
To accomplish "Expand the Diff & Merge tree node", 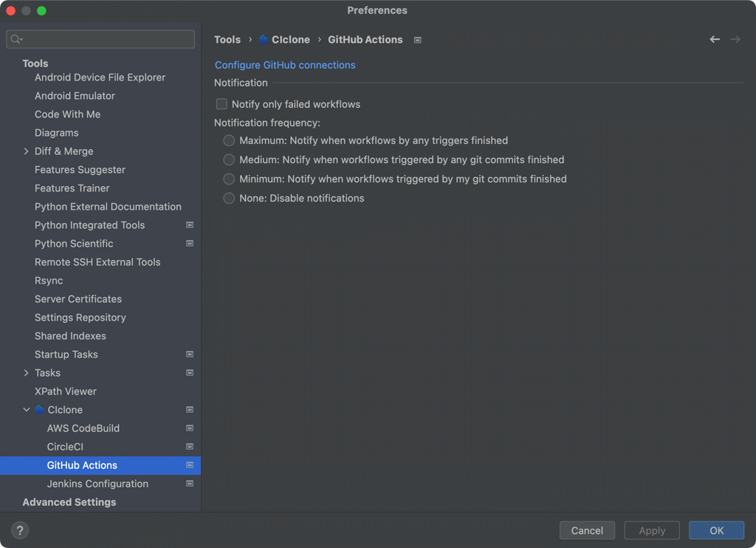I will coord(26,151).
